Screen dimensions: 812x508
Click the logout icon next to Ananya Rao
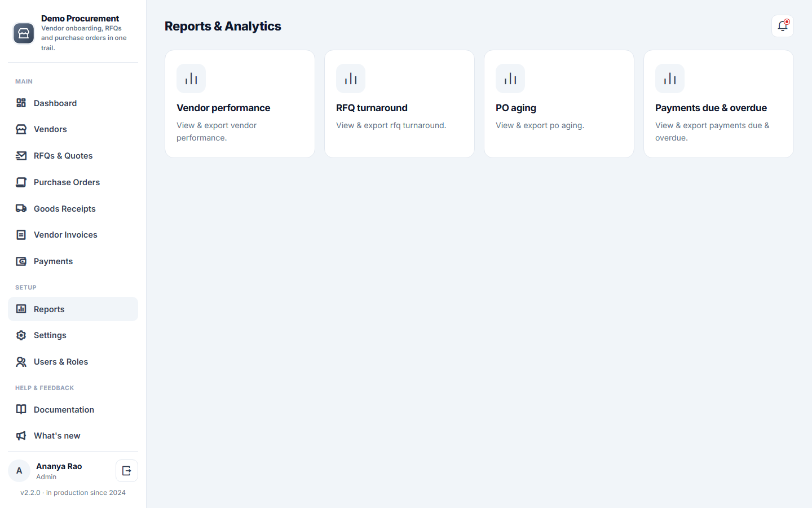point(127,471)
